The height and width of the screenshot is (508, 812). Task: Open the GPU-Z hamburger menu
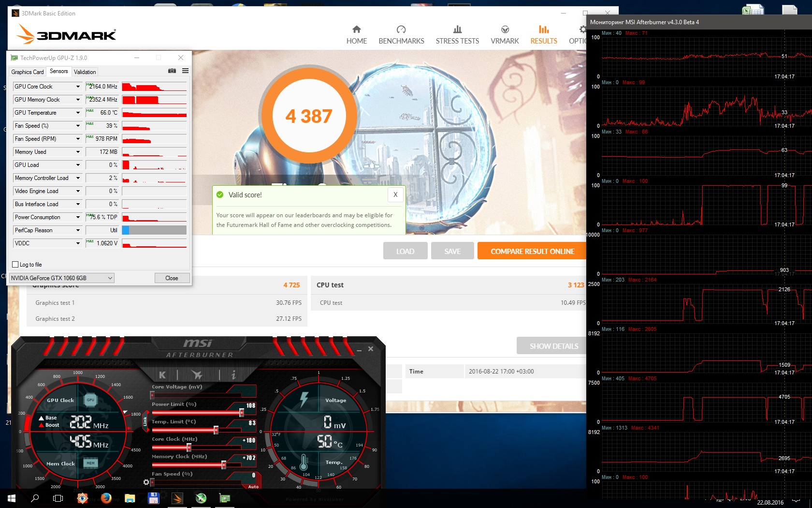click(185, 71)
